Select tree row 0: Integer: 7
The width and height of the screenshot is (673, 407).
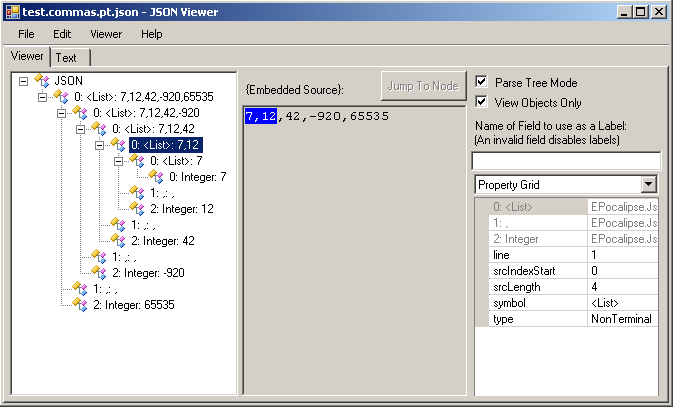(x=197, y=177)
